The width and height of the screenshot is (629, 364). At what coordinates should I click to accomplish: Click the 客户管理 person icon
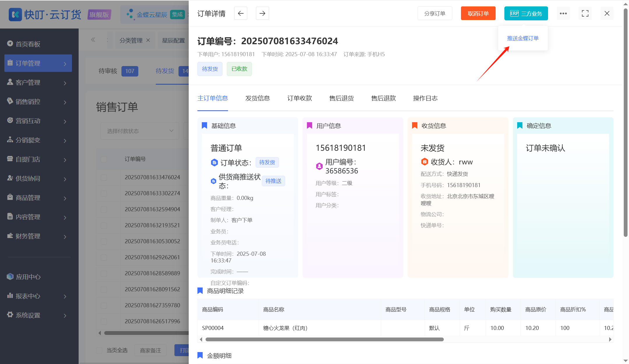(10, 82)
